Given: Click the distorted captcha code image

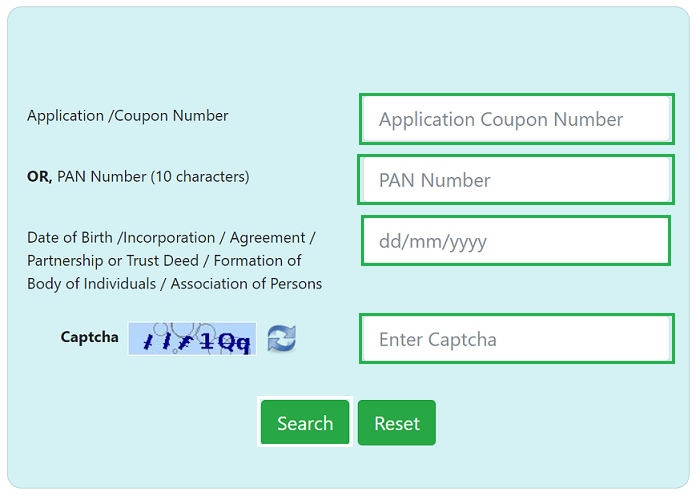Looking at the screenshot, I should click(192, 339).
